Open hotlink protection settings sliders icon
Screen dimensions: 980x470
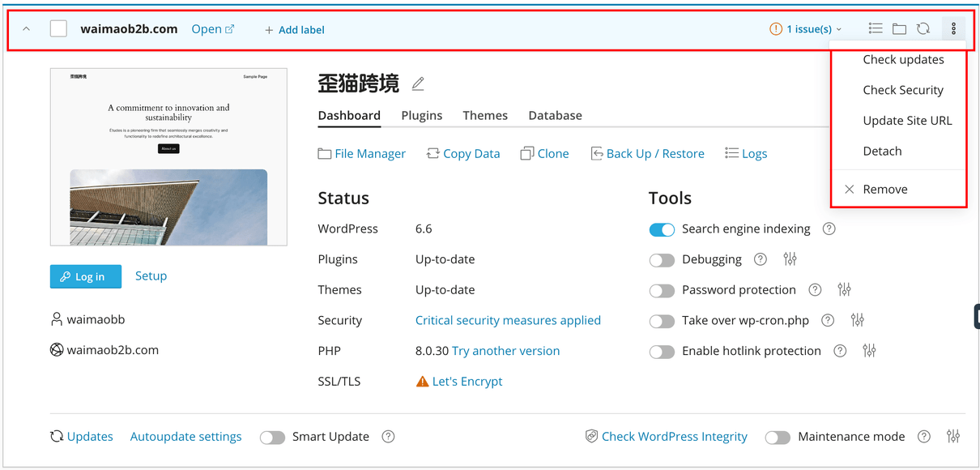tap(869, 350)
